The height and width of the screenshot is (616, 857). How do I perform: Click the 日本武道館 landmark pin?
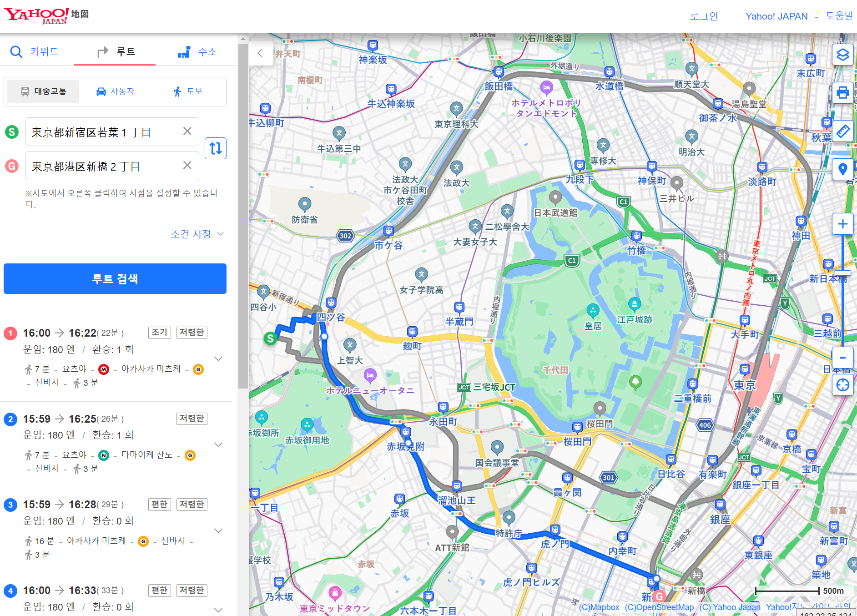click(x=555, y=198)
